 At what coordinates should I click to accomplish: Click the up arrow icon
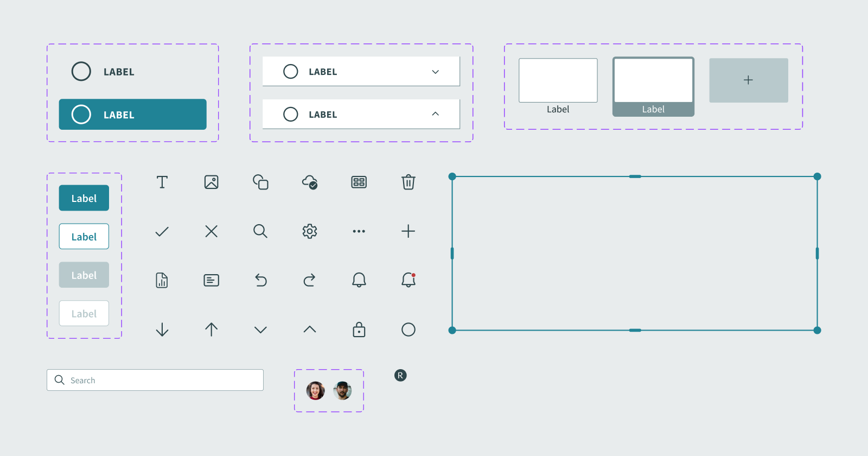tap(212, 330)
